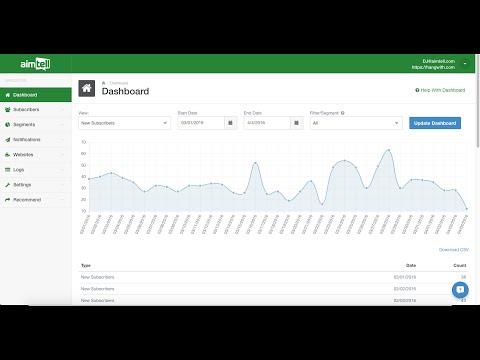This screenshot has width=480, height=360.
Task: Open the Subscribers sidebar menu
Action: [36, 110]
